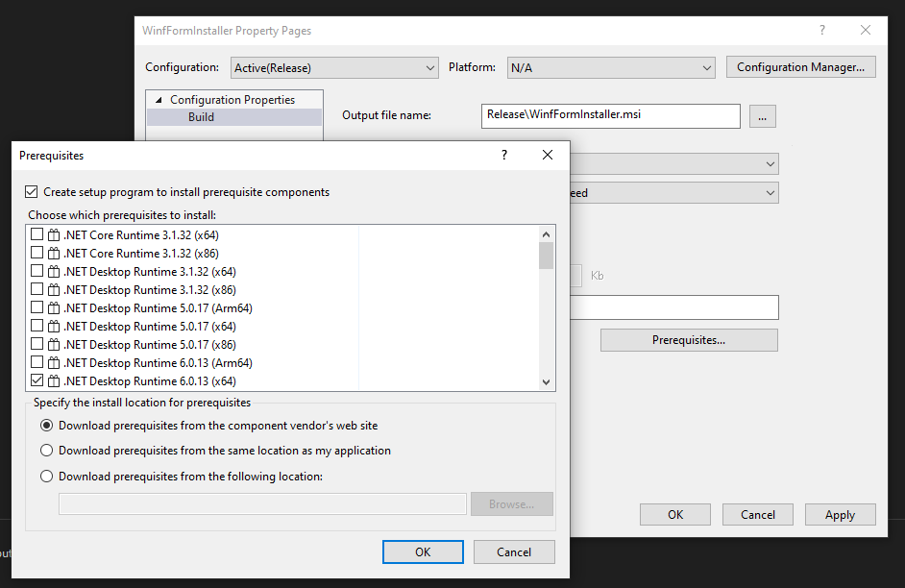Check .NET Desktop Runtime 3.1.32 (x64) checkbox
The image size is (905, 588).
coord(37,271)
